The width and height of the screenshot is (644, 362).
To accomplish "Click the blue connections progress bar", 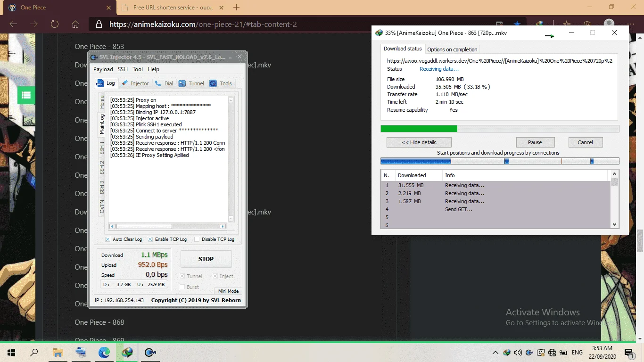I will (x=500, y=161).
